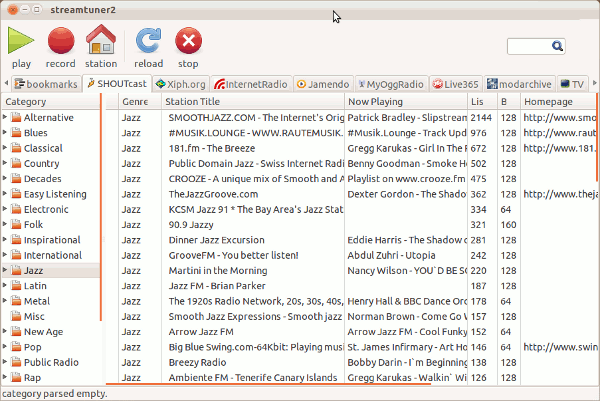Expand the Folk category
The height and width of the screenshot is (401, 600).
click(5, 224)
